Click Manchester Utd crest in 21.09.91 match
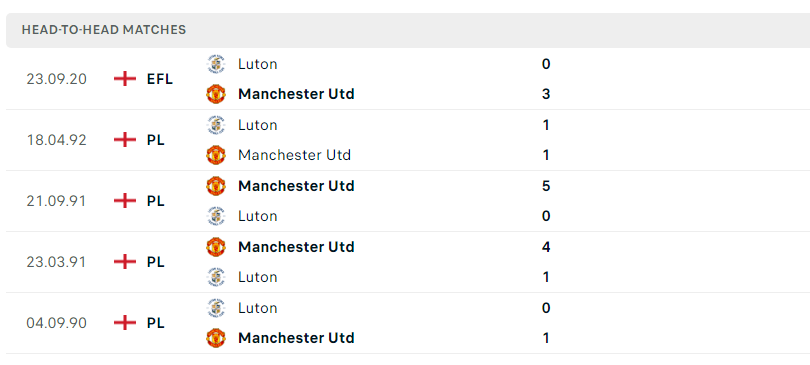 tap(215, 186)
